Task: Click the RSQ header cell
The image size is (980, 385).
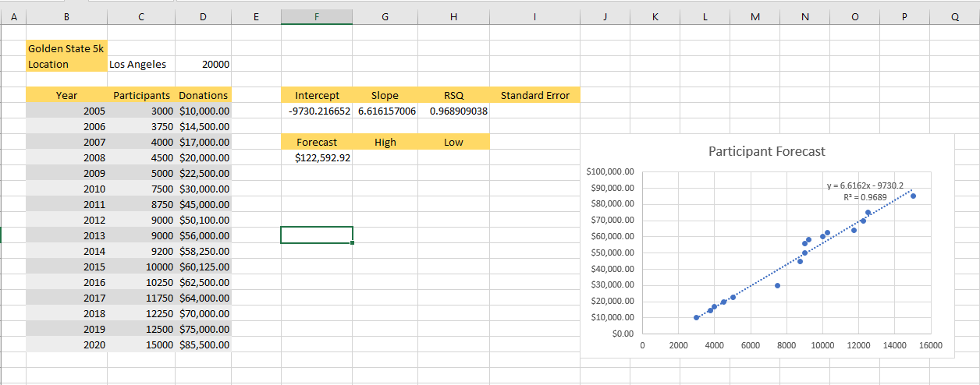Action: [454, 95]
